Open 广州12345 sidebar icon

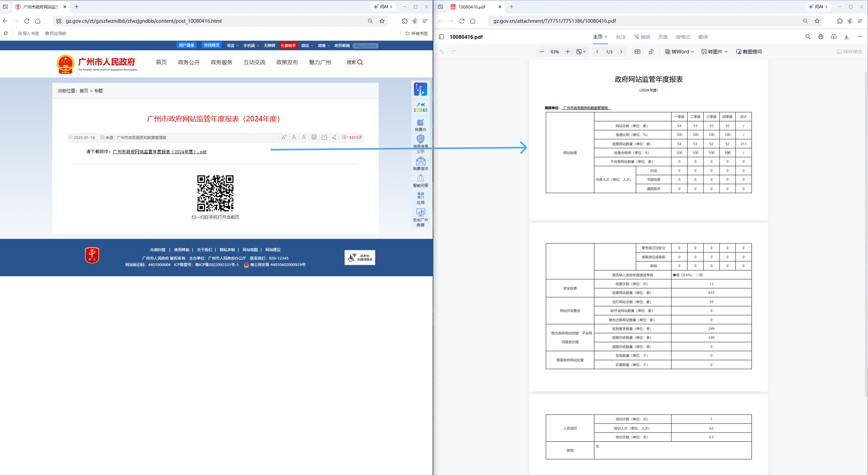click(x=421, y=108)
